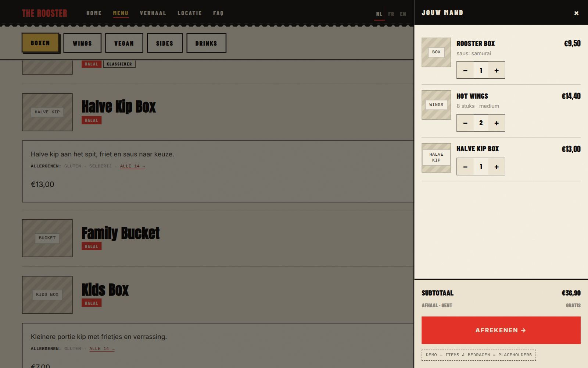Screen dimensions: 588x368
Task: Go to the Locatie page
Action: point(190,13)
